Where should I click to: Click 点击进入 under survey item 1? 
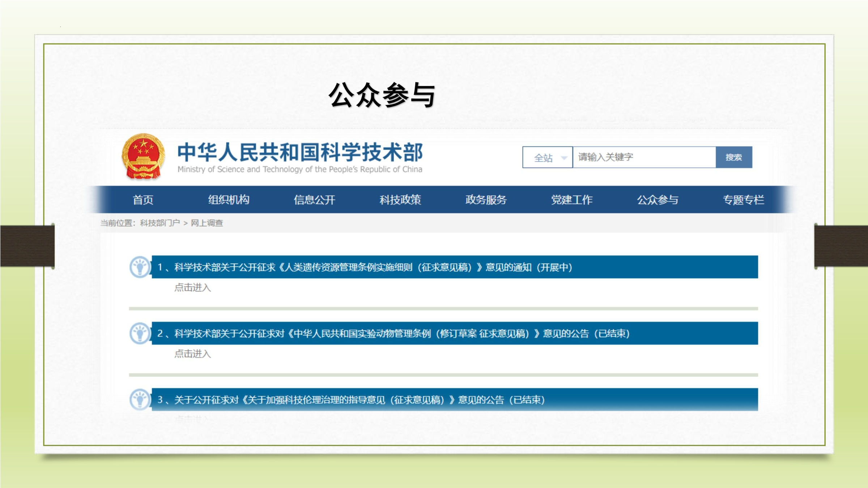click(x=192, y=288)
